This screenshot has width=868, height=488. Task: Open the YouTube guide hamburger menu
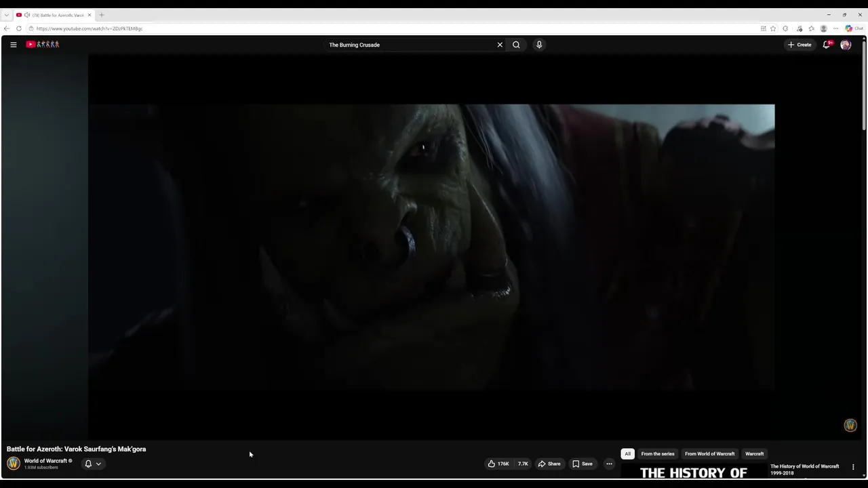point(13,45)
